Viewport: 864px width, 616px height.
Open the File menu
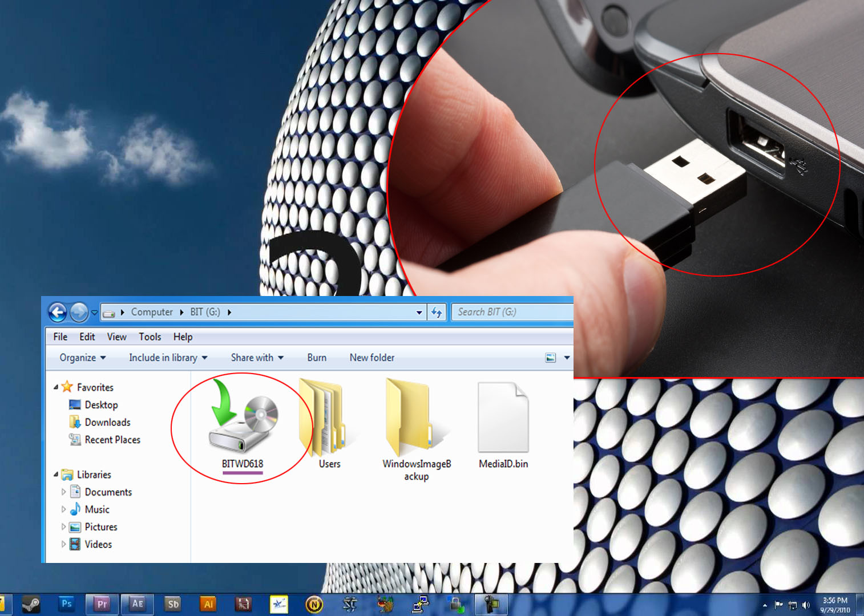tap(60, 337)
